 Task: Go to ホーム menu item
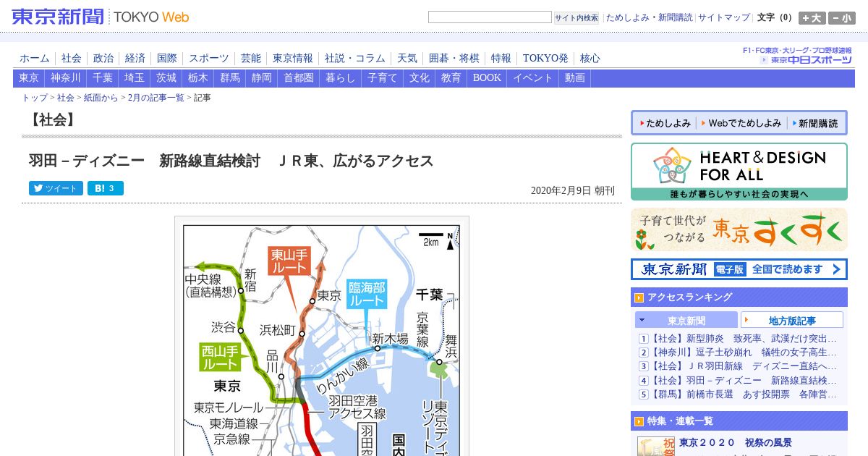[x=35, y=59]
